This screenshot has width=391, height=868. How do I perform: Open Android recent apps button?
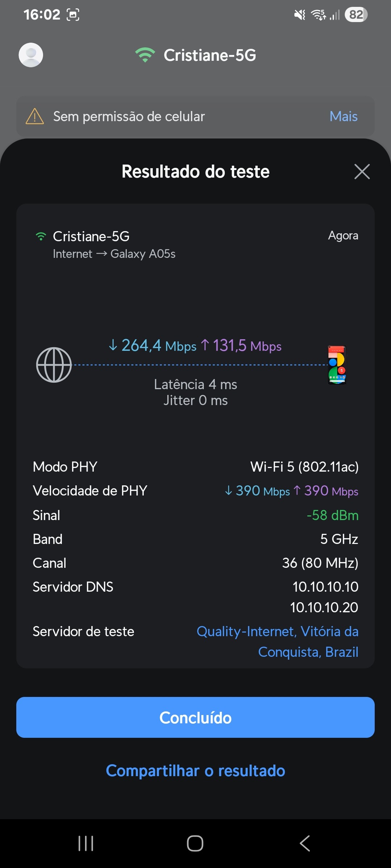point(86,843)
